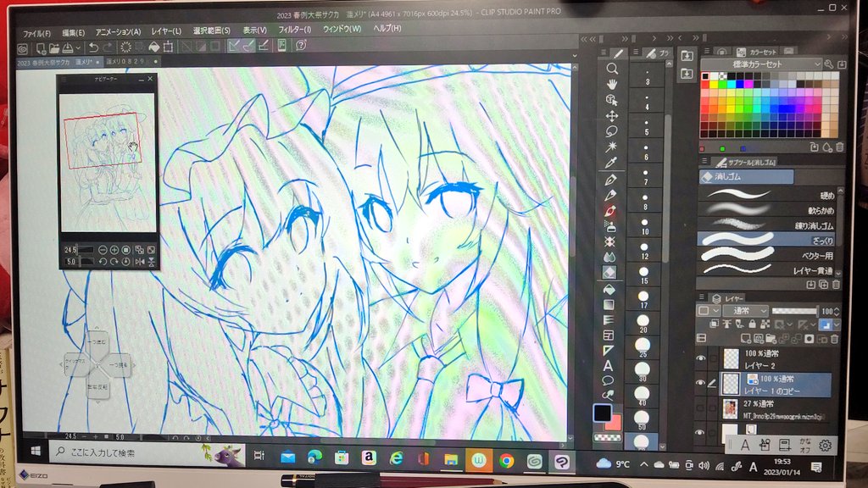Toggle visibility of the paper layer
This screenshot has height=488, width=868.
click(x=701, y=432)
